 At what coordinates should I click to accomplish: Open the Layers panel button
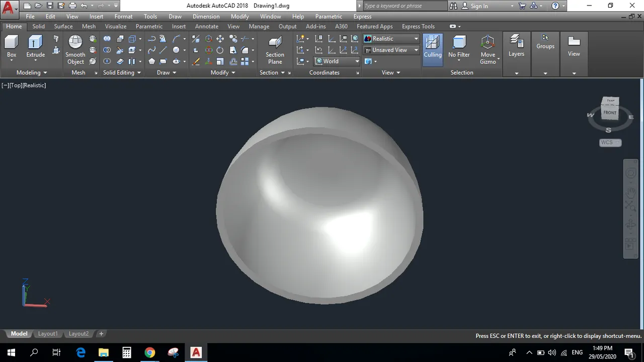coord(516,46)
